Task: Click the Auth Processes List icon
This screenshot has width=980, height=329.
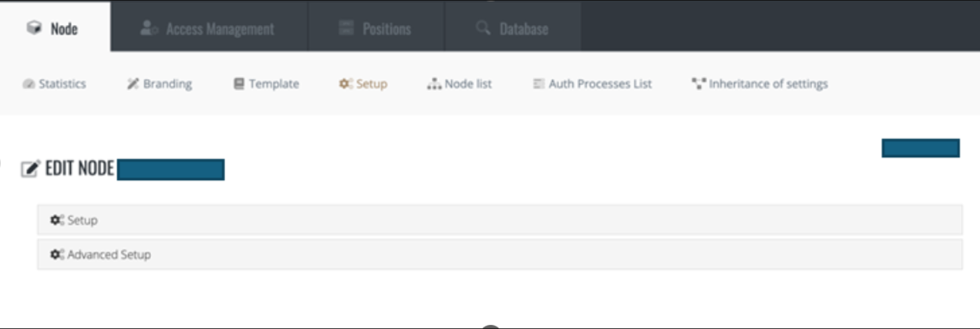Action: tap(539, 84)
